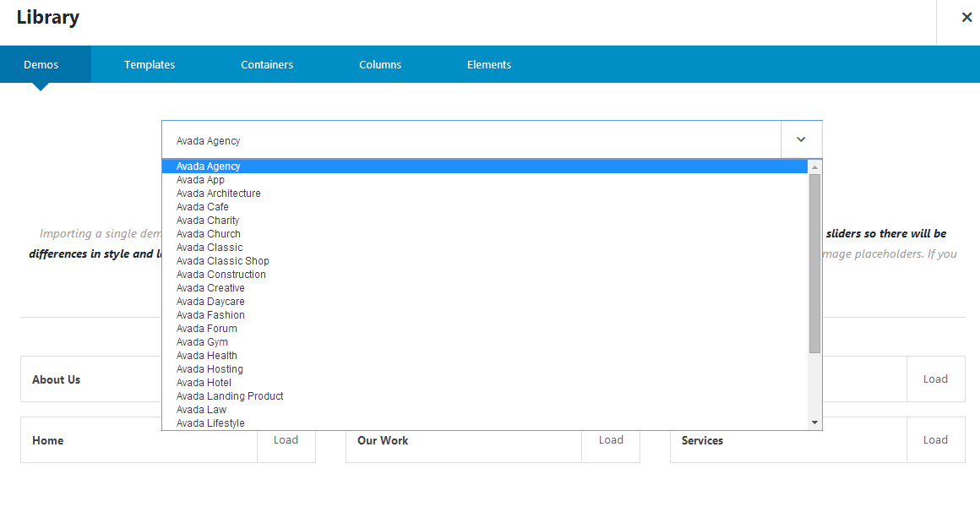
Task: Click the demo selector chevron arrow
Action: tap(801, 139)
